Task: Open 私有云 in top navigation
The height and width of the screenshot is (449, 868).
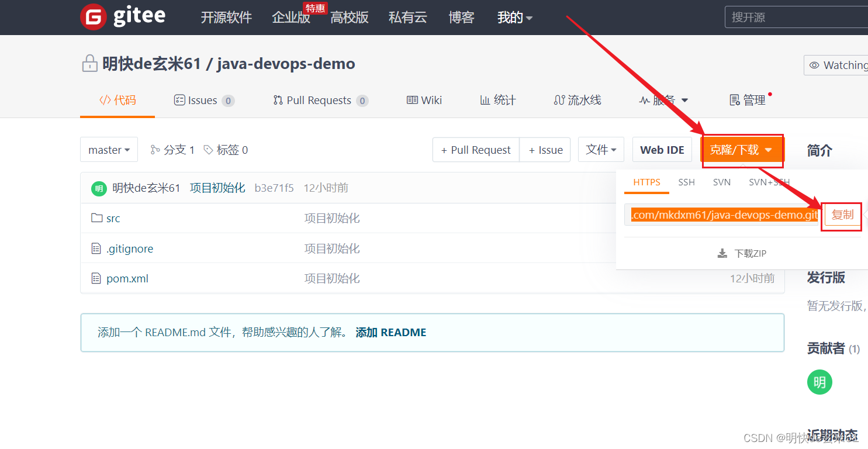Action: (x=408, y=18)
